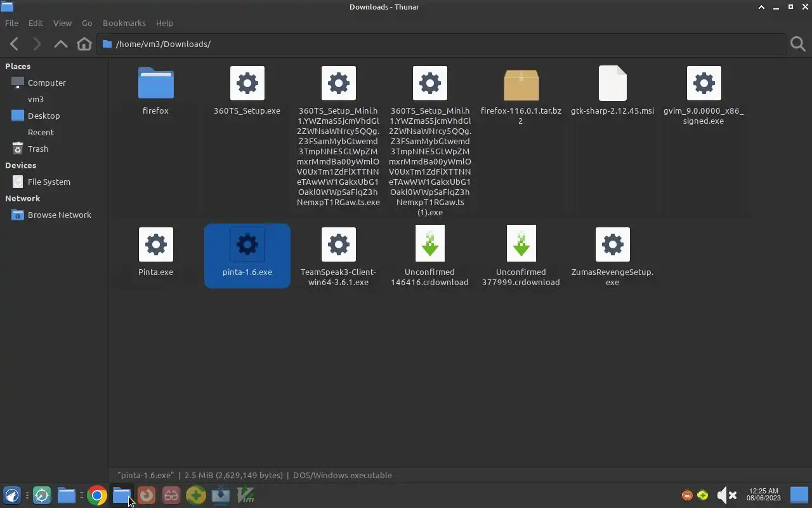Screen dimensions: 812x508
Task: Click the green plus taskbar icon
Action: coord(196,495)
